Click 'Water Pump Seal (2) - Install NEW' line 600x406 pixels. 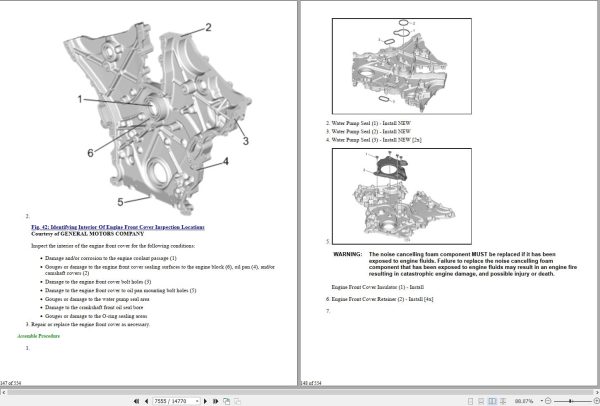371,131
